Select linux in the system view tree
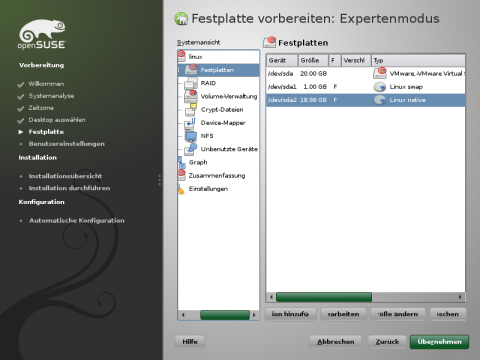480x360 pixels. pyautogui.click(x=195, y=57)
